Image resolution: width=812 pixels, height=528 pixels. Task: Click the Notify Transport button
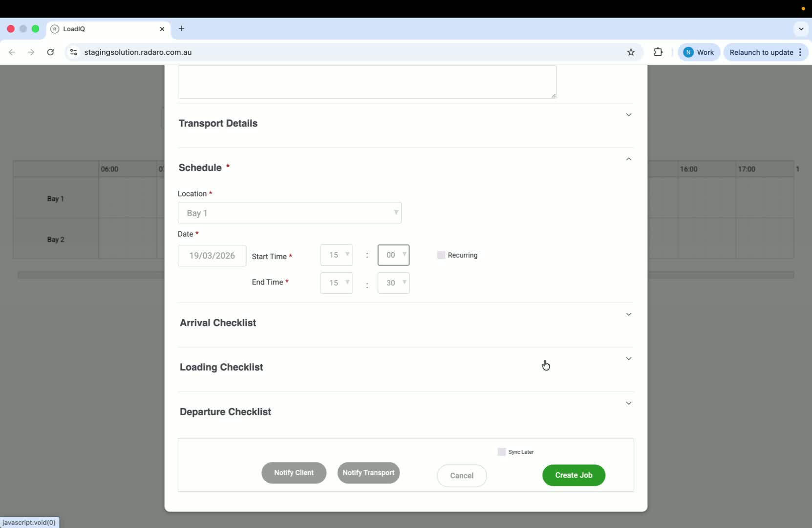(368, 473)
